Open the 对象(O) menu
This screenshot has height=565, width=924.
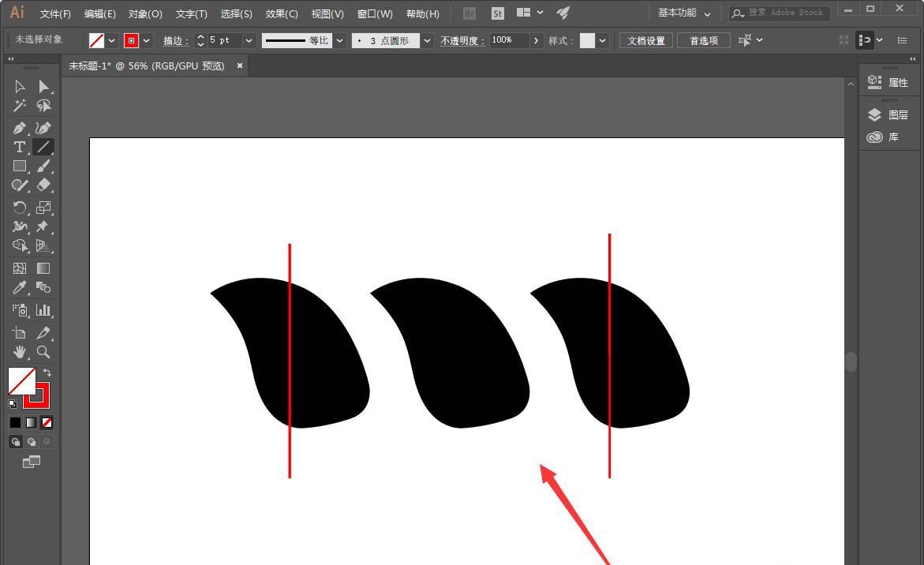click(x=145, y=13)
